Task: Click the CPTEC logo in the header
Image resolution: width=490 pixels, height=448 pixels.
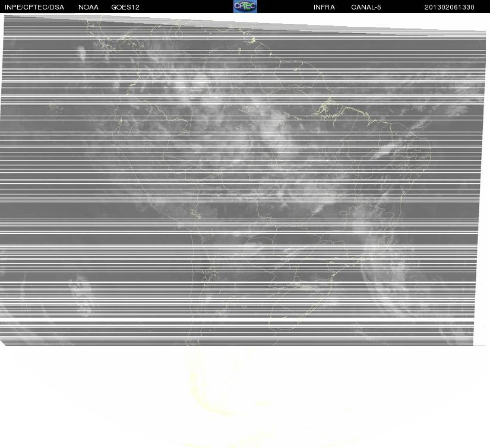Action: 245,7
